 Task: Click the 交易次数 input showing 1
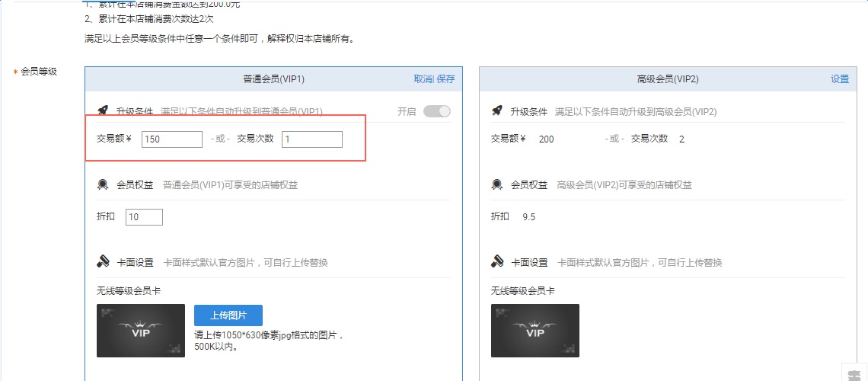tap(311, 139)
